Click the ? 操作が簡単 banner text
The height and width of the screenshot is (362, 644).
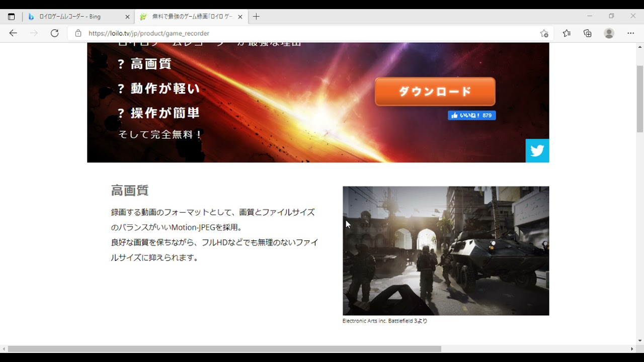pos(158,113)
